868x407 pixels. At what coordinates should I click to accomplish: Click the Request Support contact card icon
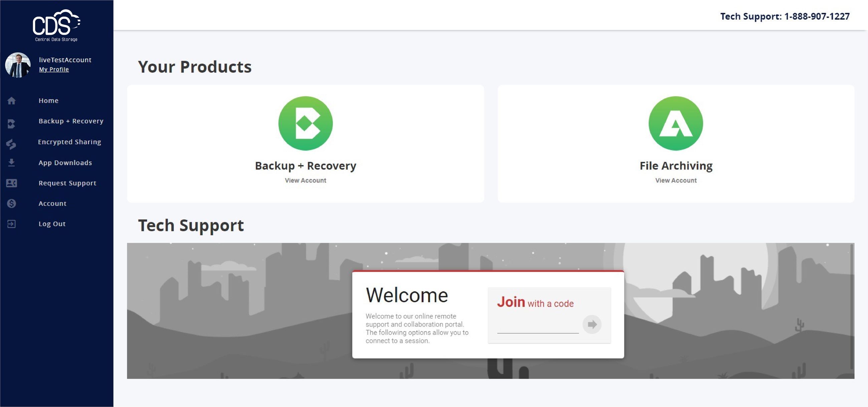coord(11,183)
